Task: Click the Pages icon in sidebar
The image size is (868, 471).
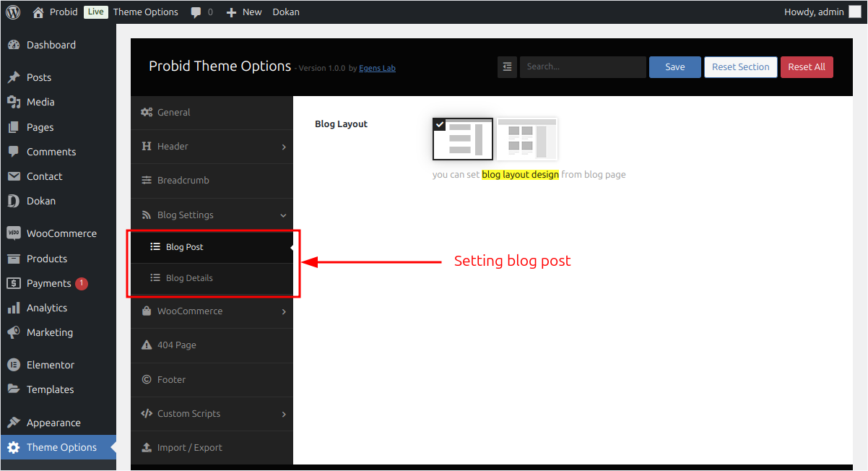Action: coord(14,127)
